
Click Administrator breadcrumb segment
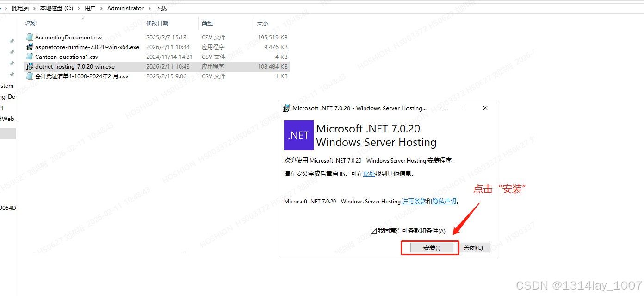tap(125, 8)
